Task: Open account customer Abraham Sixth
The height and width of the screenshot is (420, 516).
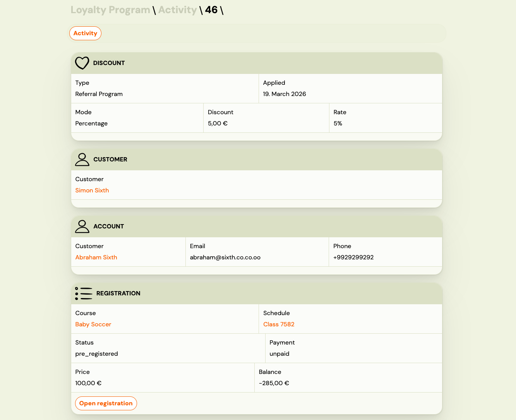Action: (96, 257)
